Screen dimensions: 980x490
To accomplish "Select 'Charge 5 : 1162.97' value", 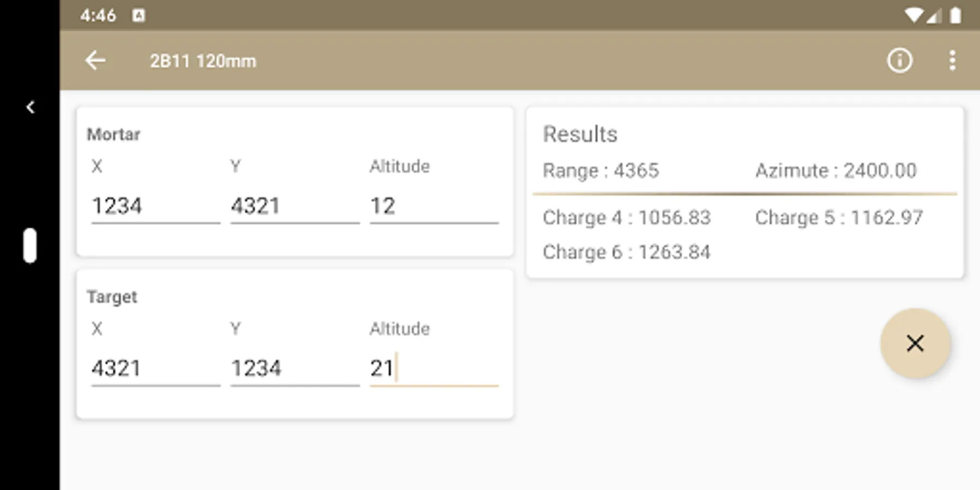I will [x=839, y=218].
